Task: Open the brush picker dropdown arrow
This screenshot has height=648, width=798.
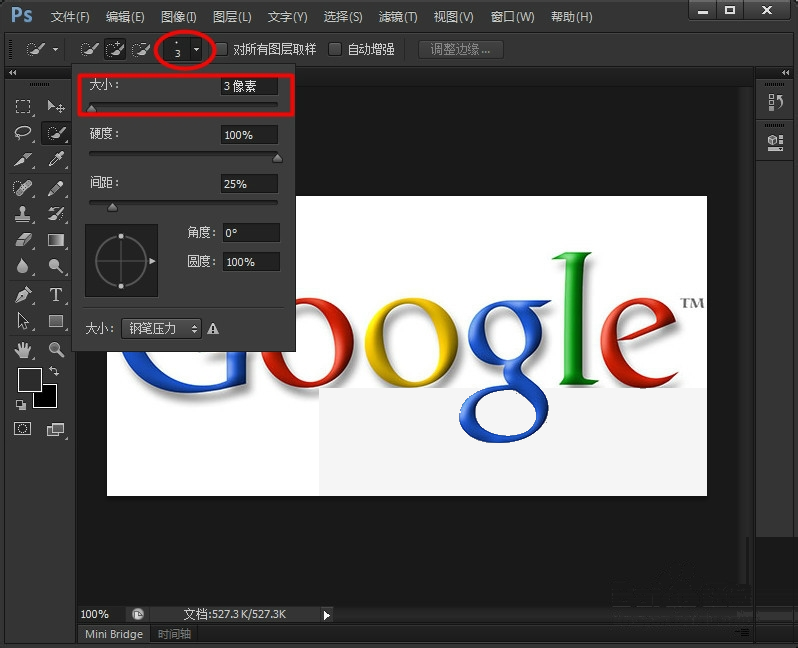Action: tap(196, 49)
